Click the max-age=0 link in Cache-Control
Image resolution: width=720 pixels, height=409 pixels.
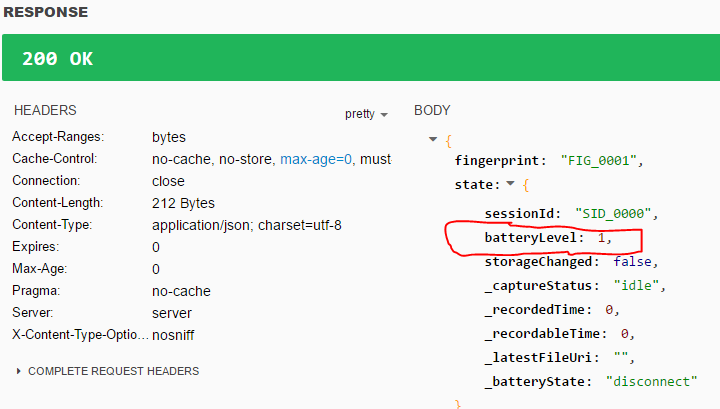point(316,159)
